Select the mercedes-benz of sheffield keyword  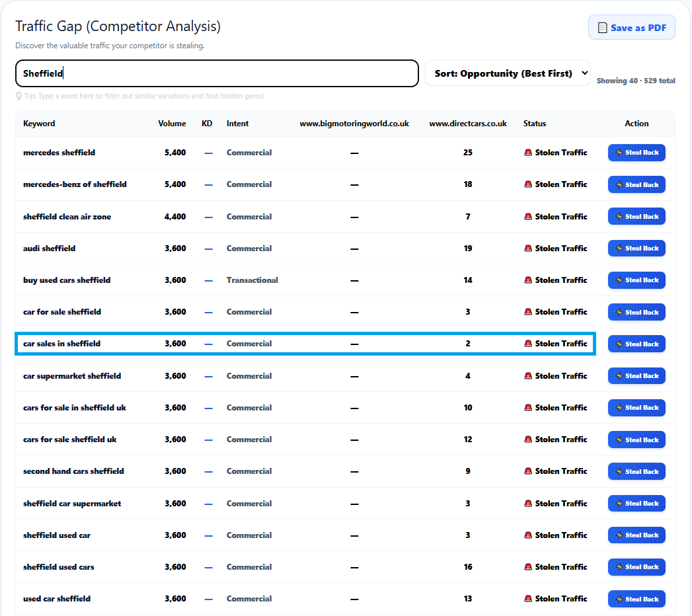coord(75,184)
